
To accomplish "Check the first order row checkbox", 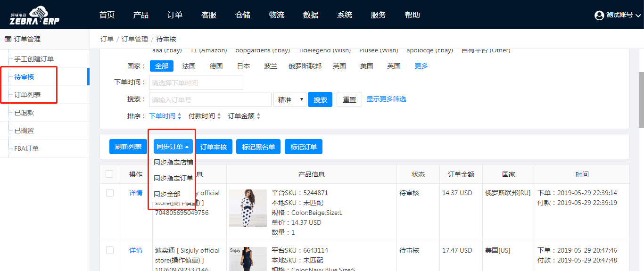I will 110,193.
